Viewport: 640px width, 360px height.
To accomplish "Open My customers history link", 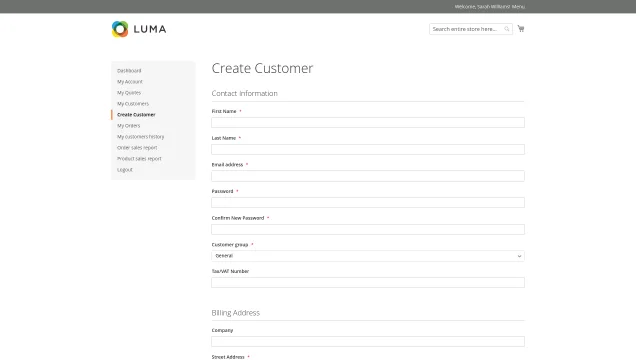I will pyautogui.click(x=140, y=137).
